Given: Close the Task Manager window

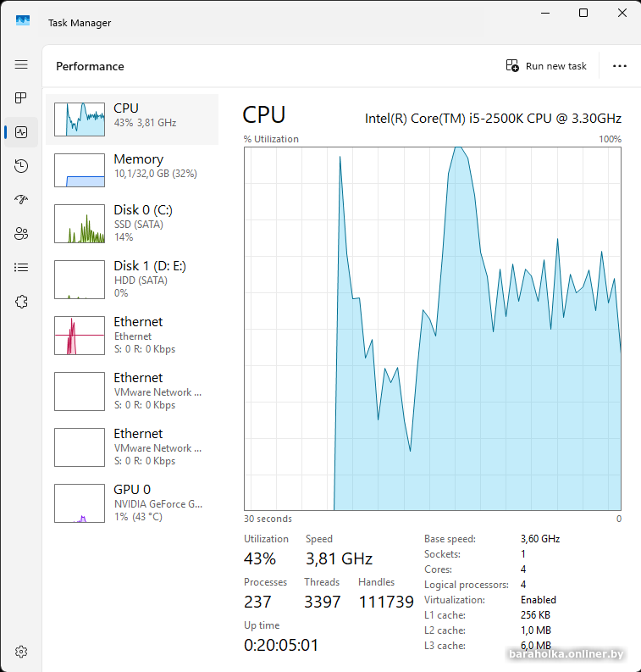Looking at the screenshot, I should tap(622, 13).
